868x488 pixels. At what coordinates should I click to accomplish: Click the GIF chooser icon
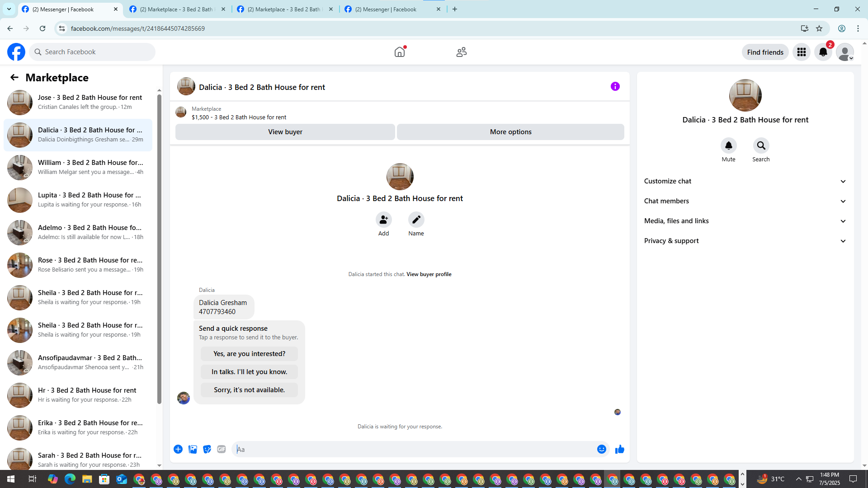[x=221, y=449]
